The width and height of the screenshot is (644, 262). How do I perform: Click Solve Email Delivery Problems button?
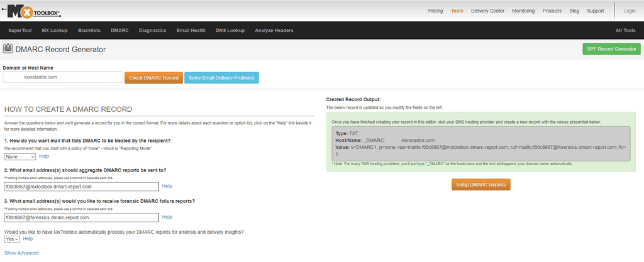pos(221,78)
